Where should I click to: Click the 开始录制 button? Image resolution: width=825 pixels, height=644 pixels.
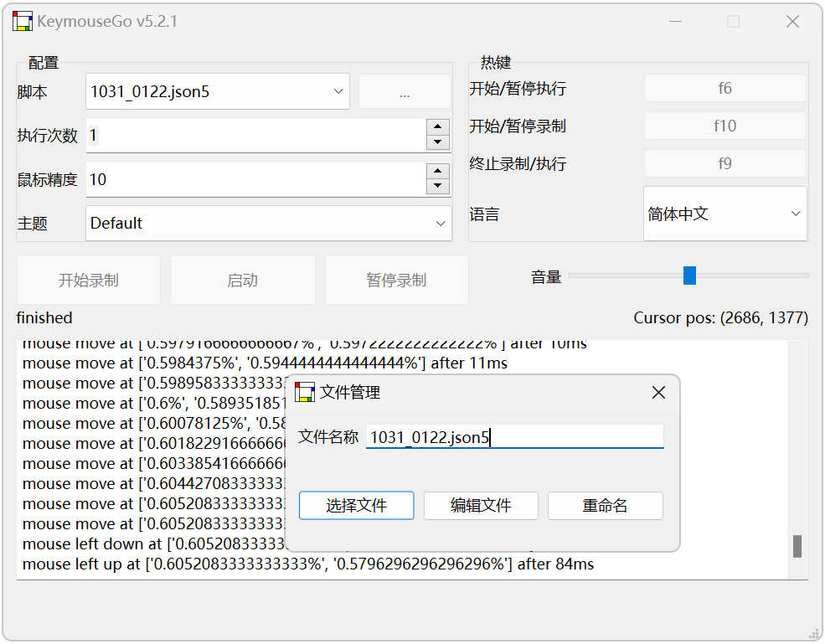tap(89, 280)
